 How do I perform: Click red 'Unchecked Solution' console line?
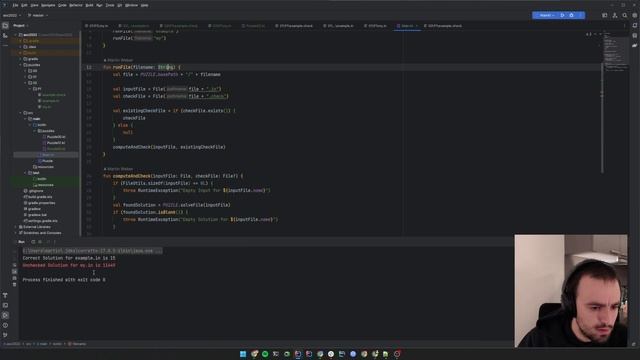coord(69,265)
